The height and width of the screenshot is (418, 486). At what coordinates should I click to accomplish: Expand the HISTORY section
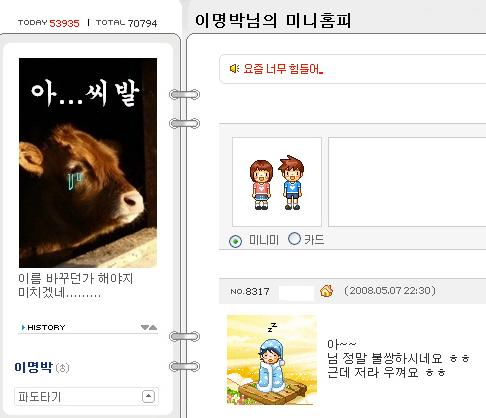pyautogui.click(x=88, y=327)
